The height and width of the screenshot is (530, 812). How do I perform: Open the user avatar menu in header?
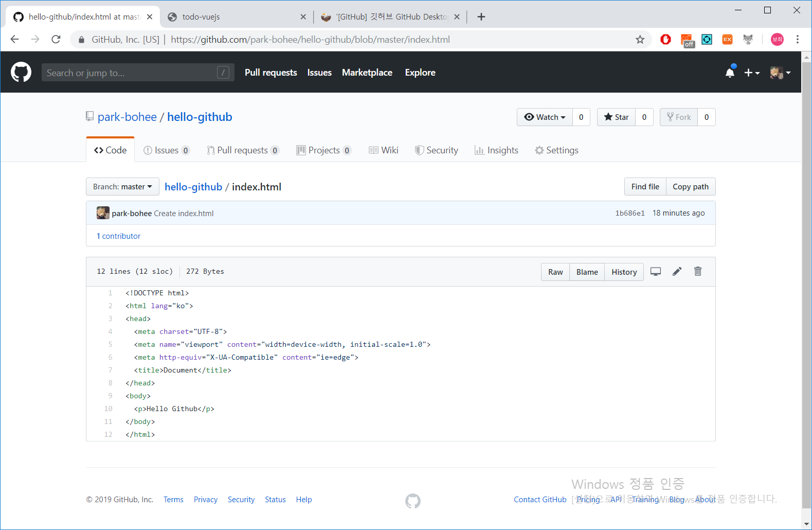pos(780,73)
